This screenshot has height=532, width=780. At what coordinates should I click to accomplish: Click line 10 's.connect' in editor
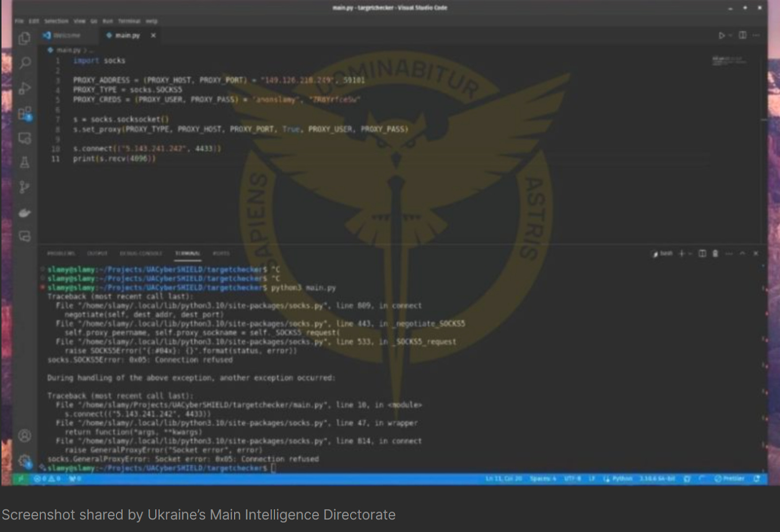147,149
